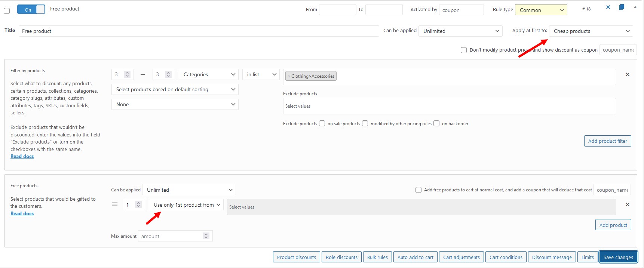644x268 pixels.
Task: Open the Role discounts section
Action: click(x=341, y=257)
